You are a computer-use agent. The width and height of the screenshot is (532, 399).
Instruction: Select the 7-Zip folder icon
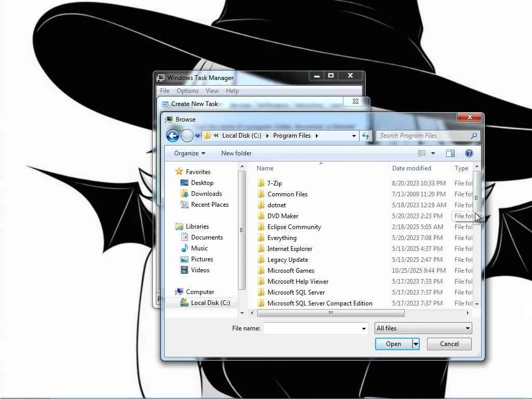tap(261, 183)
